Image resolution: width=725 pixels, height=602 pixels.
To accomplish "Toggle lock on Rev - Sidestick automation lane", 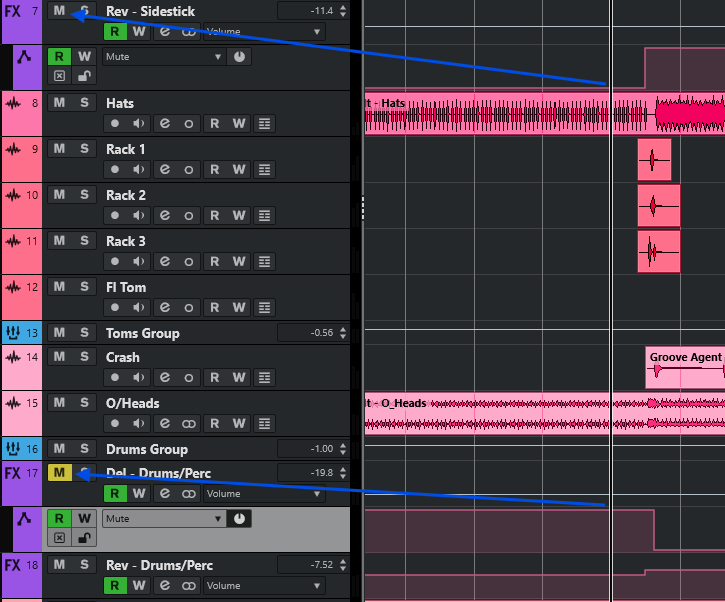I will 84,76.
